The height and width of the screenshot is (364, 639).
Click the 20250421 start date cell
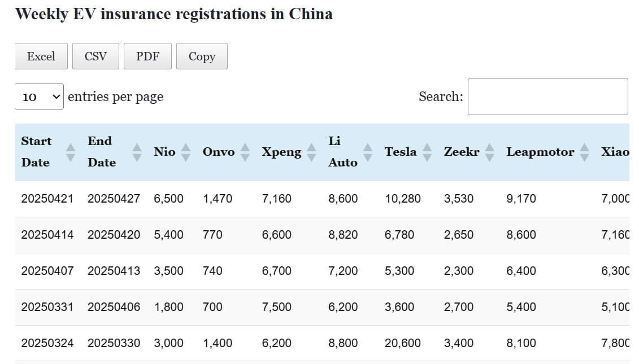click(47, 199)
